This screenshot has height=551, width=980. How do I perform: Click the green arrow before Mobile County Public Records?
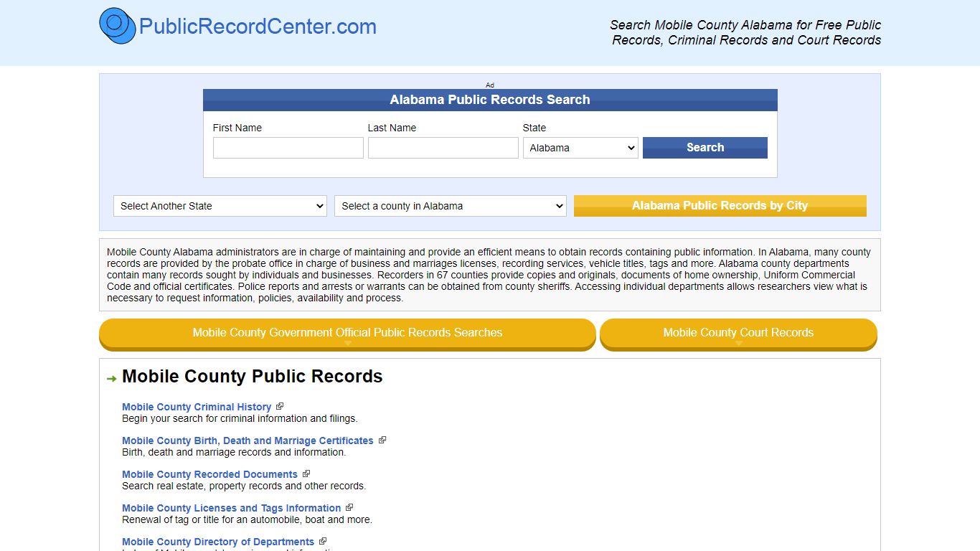[x=111, y=379]
